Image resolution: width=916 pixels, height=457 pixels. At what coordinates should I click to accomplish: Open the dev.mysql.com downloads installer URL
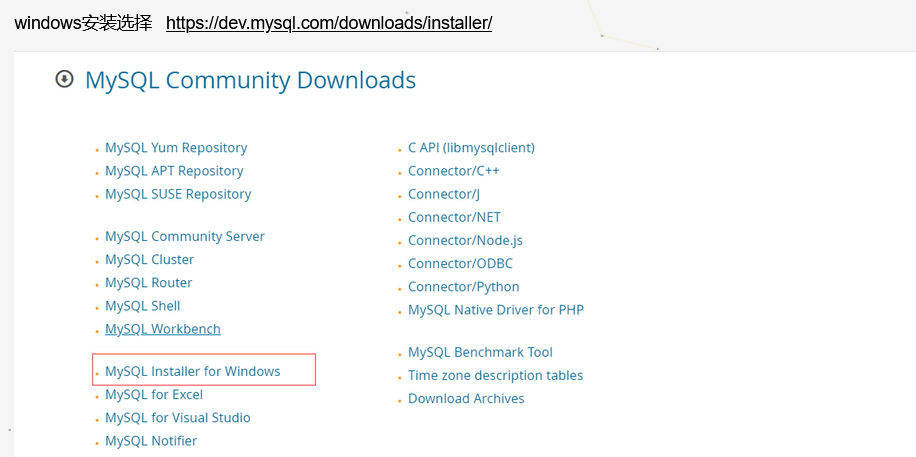(x=329, y=23)
